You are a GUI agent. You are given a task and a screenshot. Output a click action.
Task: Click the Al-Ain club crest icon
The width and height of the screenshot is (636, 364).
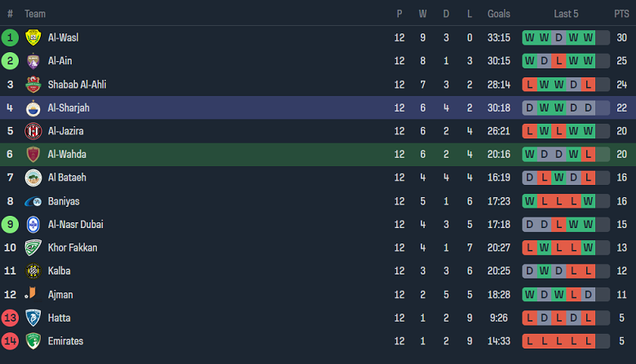coord(33,61)
